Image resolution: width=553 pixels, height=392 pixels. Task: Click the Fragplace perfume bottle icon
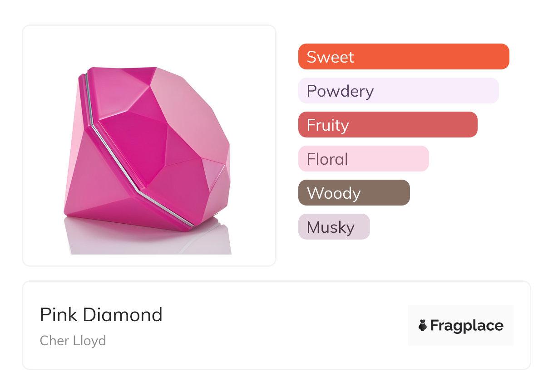[x=423, y=325]
